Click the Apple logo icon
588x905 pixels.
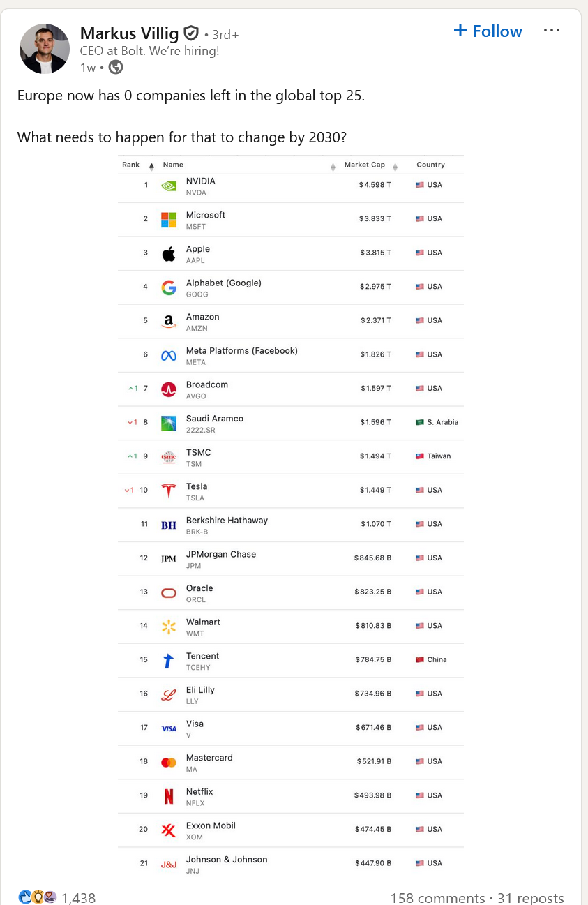click(x=169, y=254)
